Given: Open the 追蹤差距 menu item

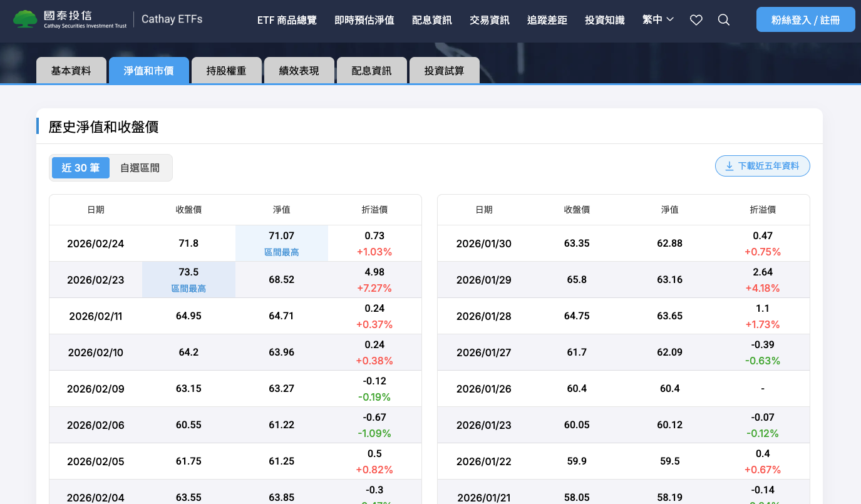Looking at the screenshot, I should point(547,20).
